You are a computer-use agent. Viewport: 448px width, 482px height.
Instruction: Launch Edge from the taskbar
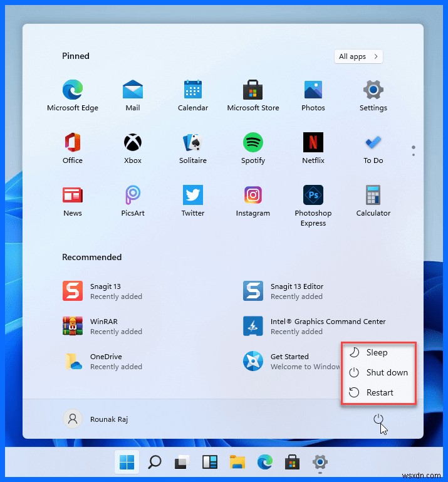coord(265,462)
